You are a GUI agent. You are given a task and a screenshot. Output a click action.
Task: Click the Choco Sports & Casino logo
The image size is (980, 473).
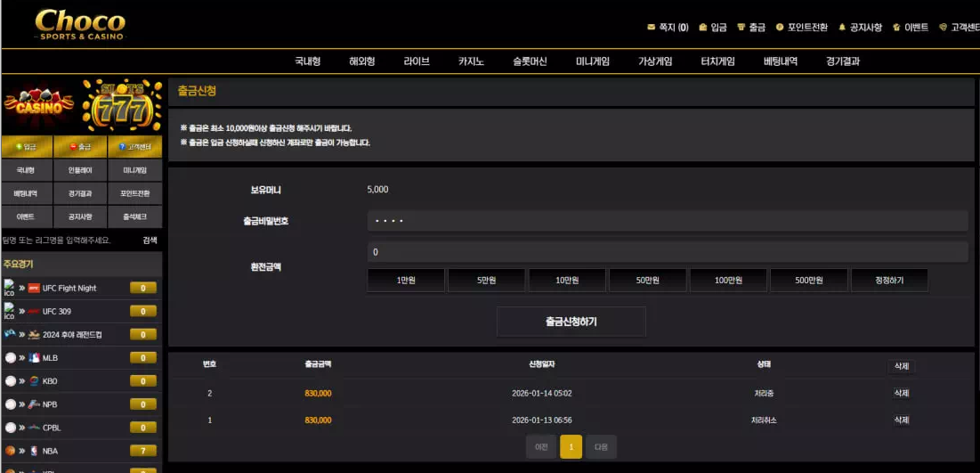(x=80, y=24)
